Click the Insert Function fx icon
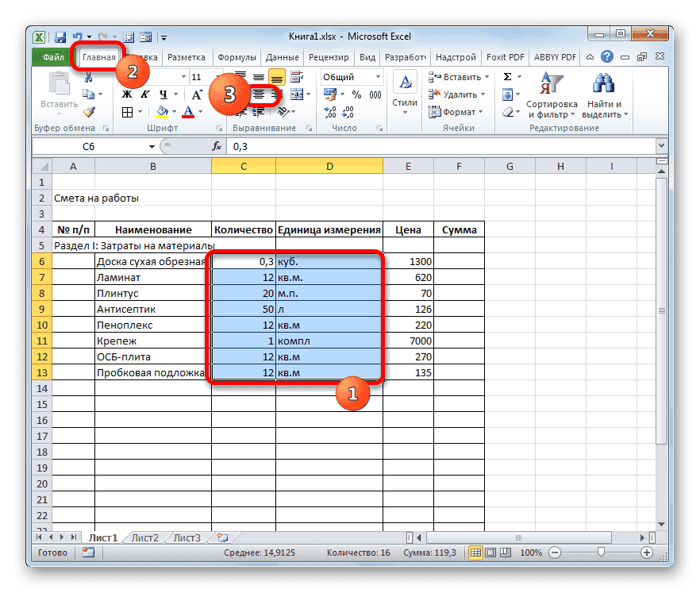 pyautogui.click(x=217, y=146)
